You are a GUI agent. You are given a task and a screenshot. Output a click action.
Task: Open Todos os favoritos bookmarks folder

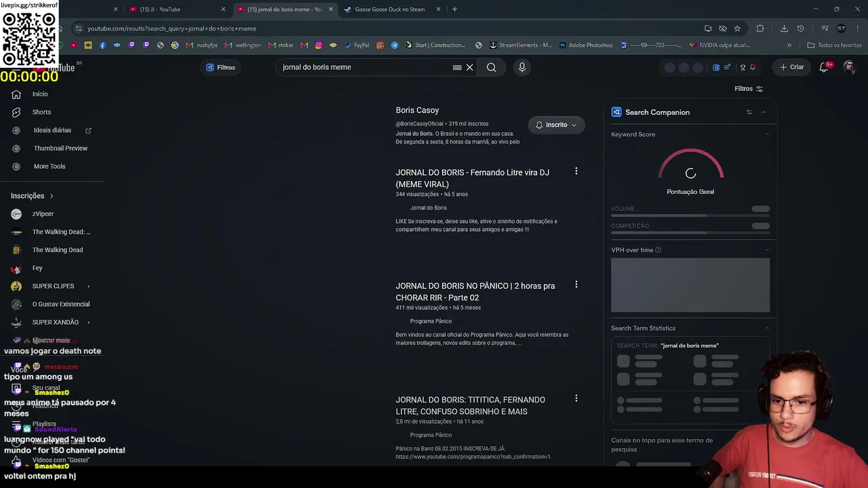pyautogui.click(x=834, y=45)
